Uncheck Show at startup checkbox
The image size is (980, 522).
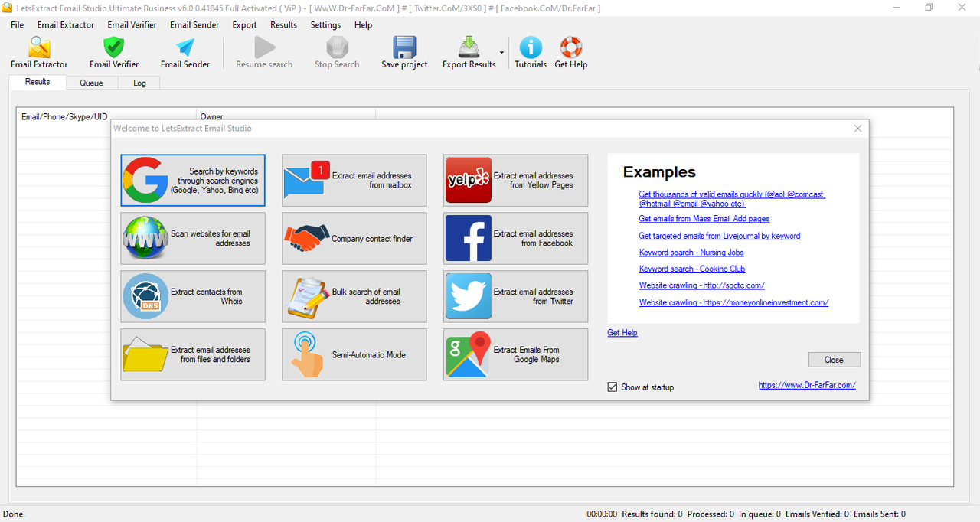pos(612,387)
